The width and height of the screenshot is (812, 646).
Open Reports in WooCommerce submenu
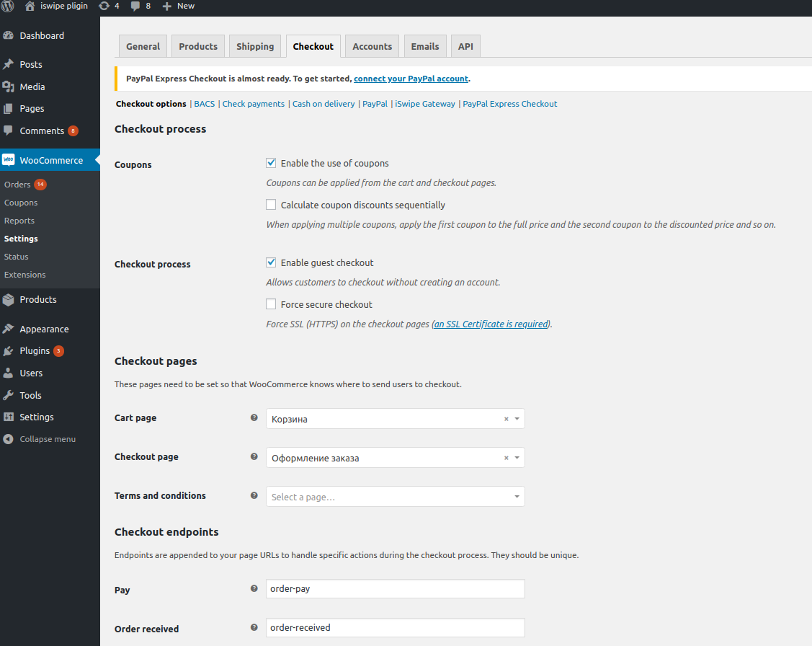click(x=19, y=221)
